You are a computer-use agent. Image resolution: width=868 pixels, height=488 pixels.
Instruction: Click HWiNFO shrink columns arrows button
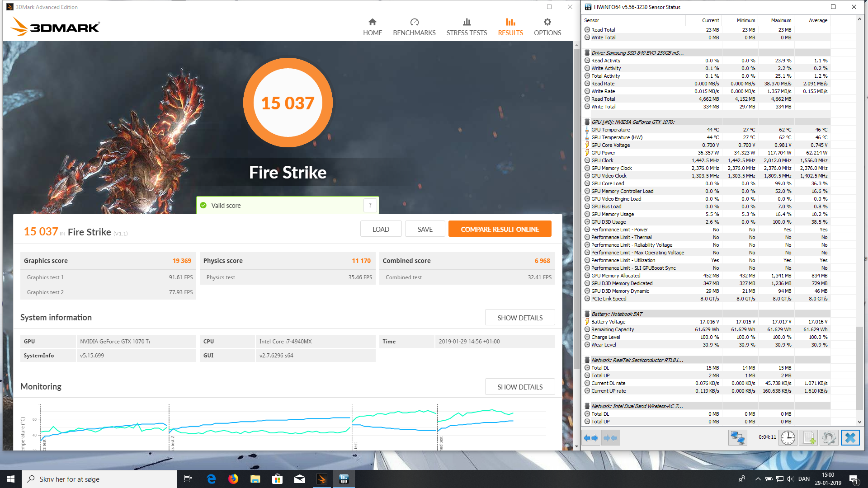[x=610, y=437]
